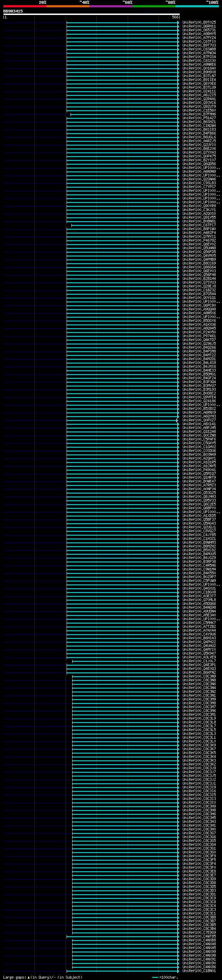The width and height of the screenshot is (222, 980).
Task: Select the UniRef100_P49041 entry
Action: pyautogui.click(x=199, y=470)
